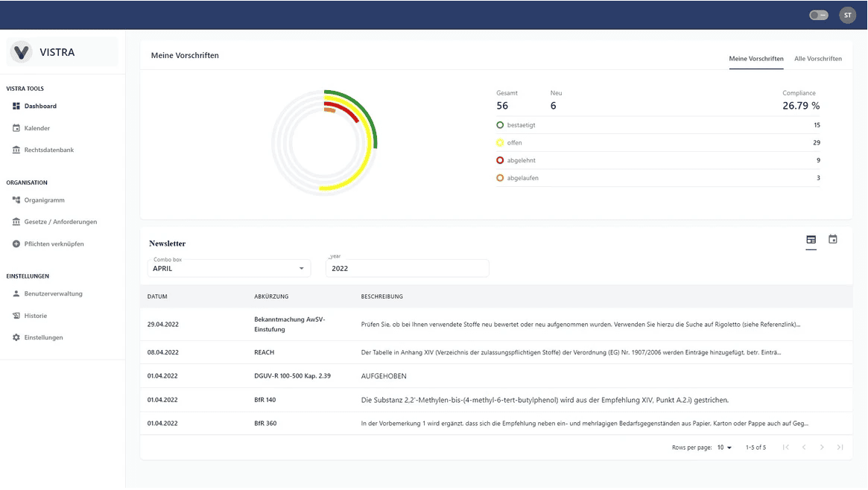Go to last page of newsletter table
The height and width of the screenshot is (490, 868).
coord(840,448)
